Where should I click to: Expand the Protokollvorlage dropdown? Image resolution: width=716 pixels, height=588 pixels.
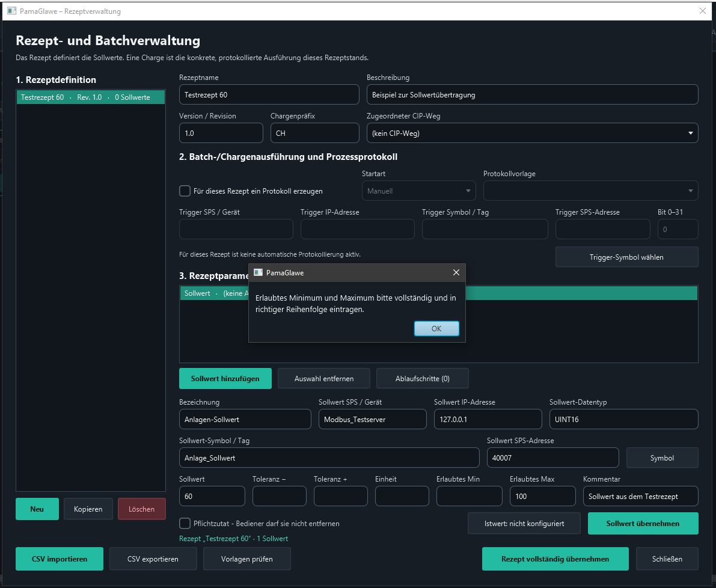coord(590,191)
